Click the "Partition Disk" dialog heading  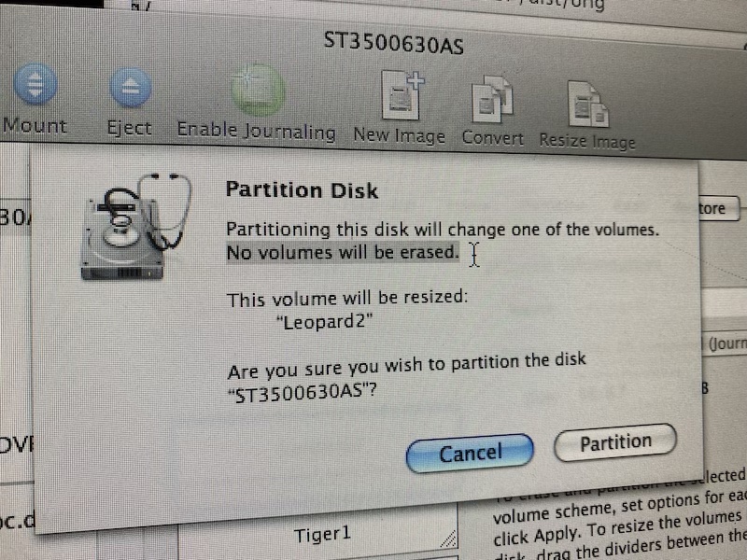pos(302,190)
